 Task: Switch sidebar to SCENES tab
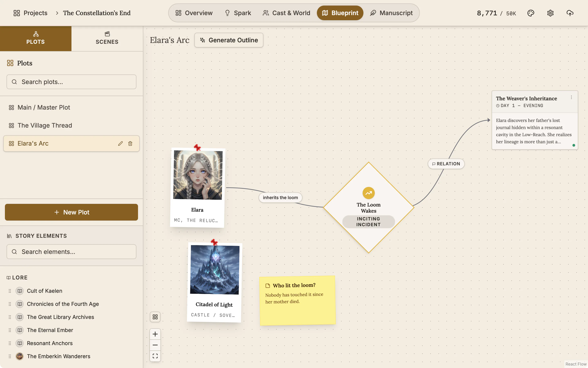coord(107,38)
